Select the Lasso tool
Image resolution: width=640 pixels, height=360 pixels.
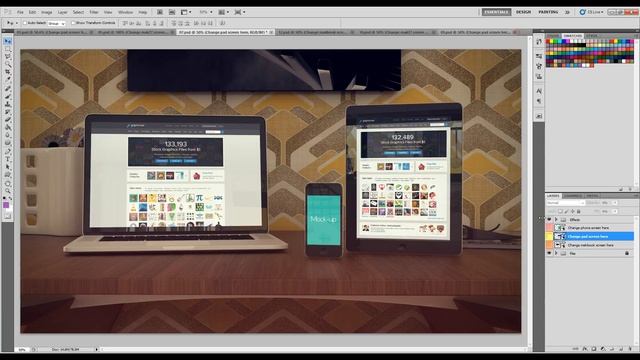[7, 57]
